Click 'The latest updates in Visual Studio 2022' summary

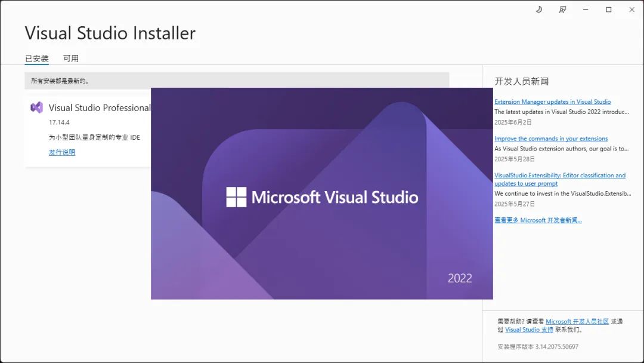[562, 112]
